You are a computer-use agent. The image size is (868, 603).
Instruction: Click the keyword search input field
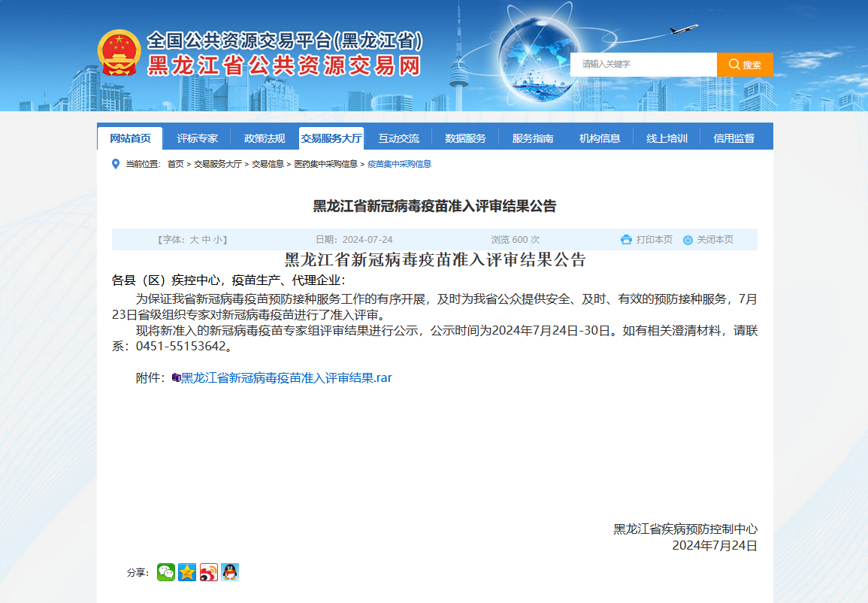coord(643,64)
